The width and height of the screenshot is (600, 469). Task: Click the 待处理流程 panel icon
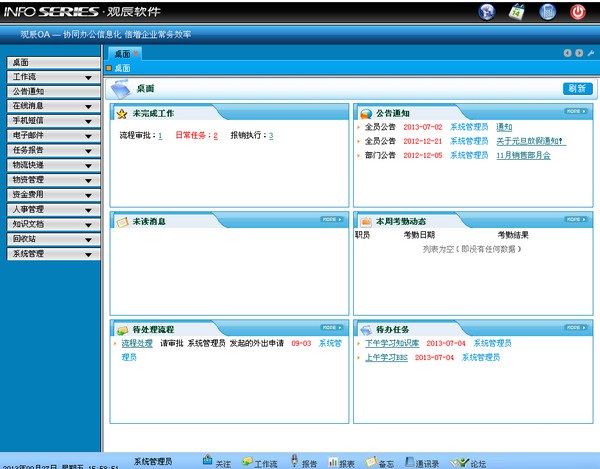click(122, 330)
